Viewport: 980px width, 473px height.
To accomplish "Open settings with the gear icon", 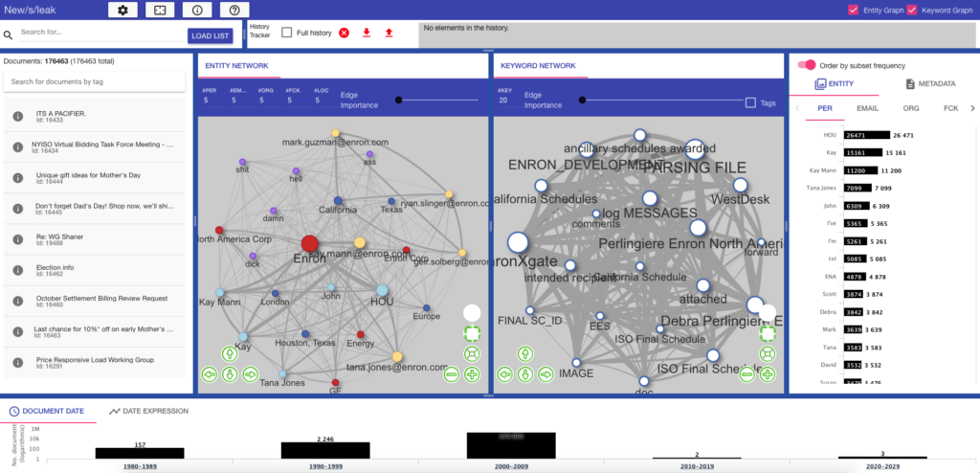I will (122, 10).
